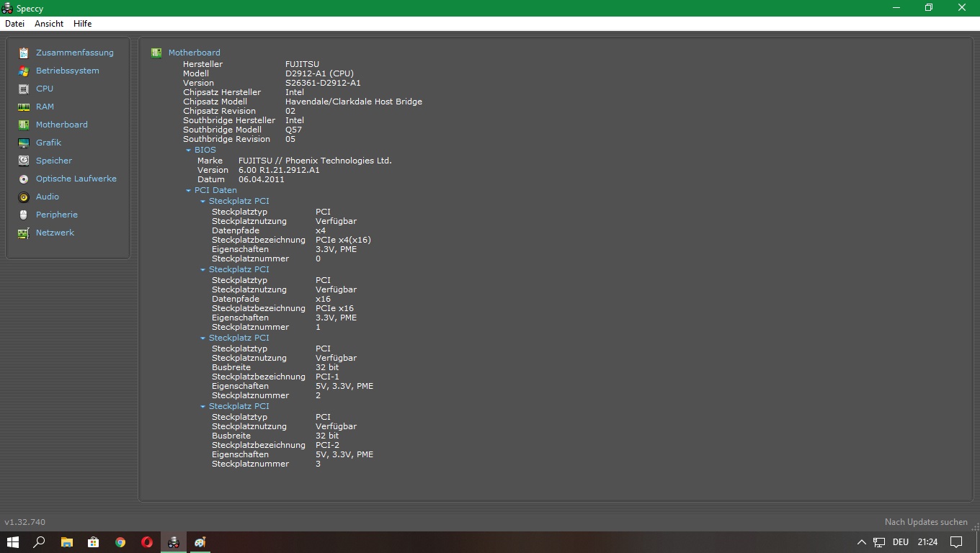Click Nach Updates suchen link
Image resolution: width=980 pixels, height=553 pixels.
(x=926, y=522)
